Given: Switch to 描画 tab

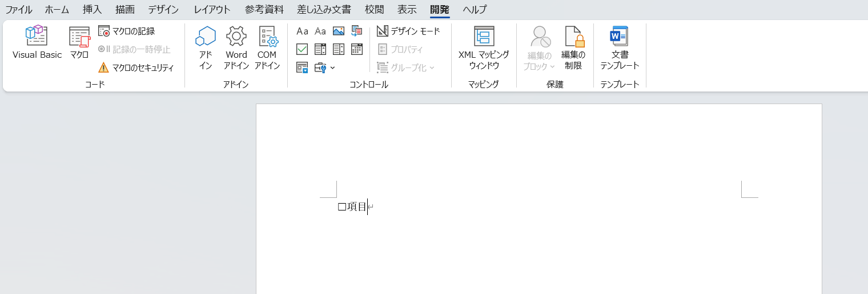Looking at the screenshot, I should coord(125,10).
